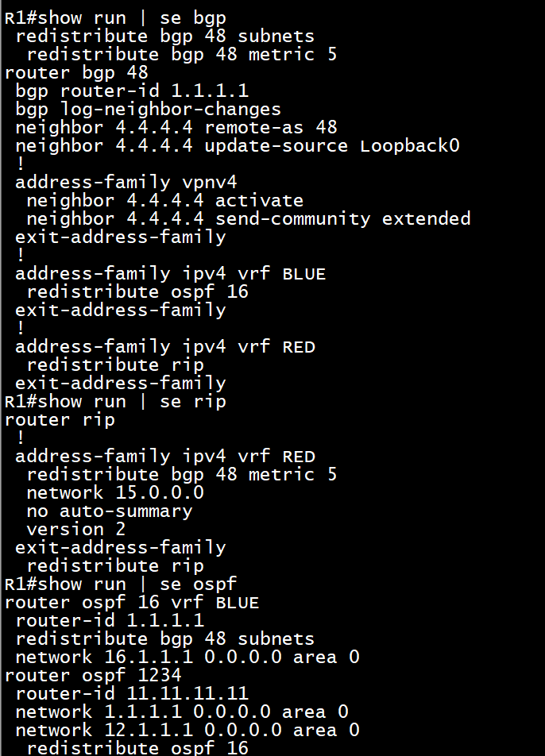Select 'update-source Loopback0' line
Viewport: 545px width, 756px height.
[238, 146]
